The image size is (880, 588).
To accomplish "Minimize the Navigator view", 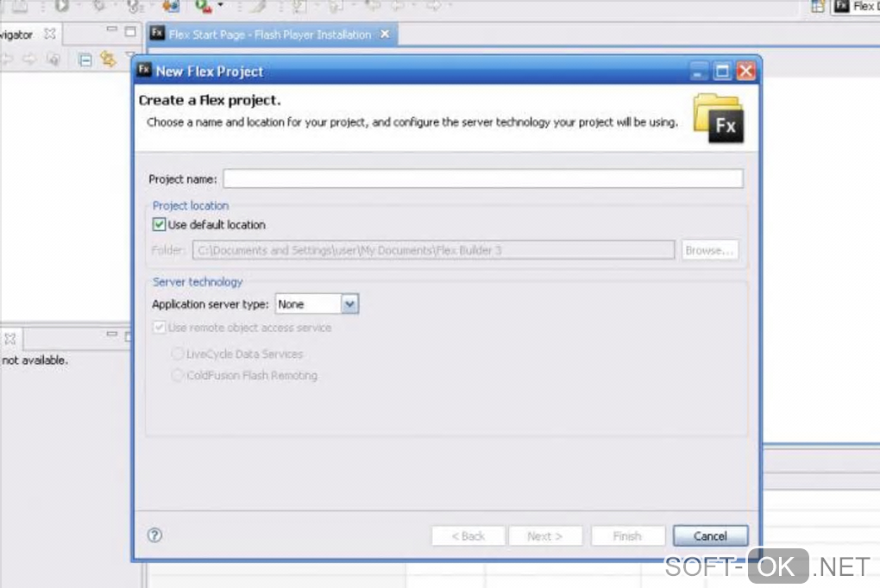I will pyautogui.click(x=111, y=29).
